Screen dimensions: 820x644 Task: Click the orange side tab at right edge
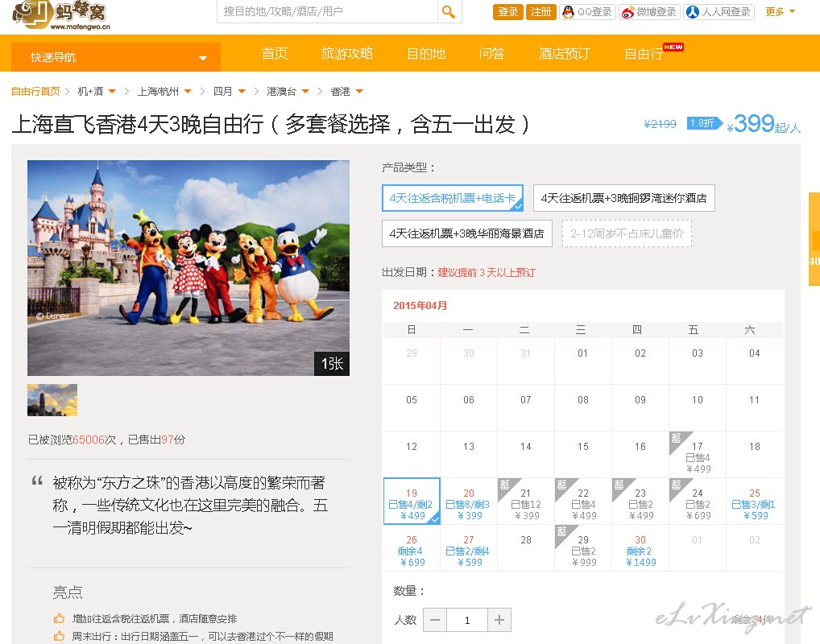click(x=814, y=239)
